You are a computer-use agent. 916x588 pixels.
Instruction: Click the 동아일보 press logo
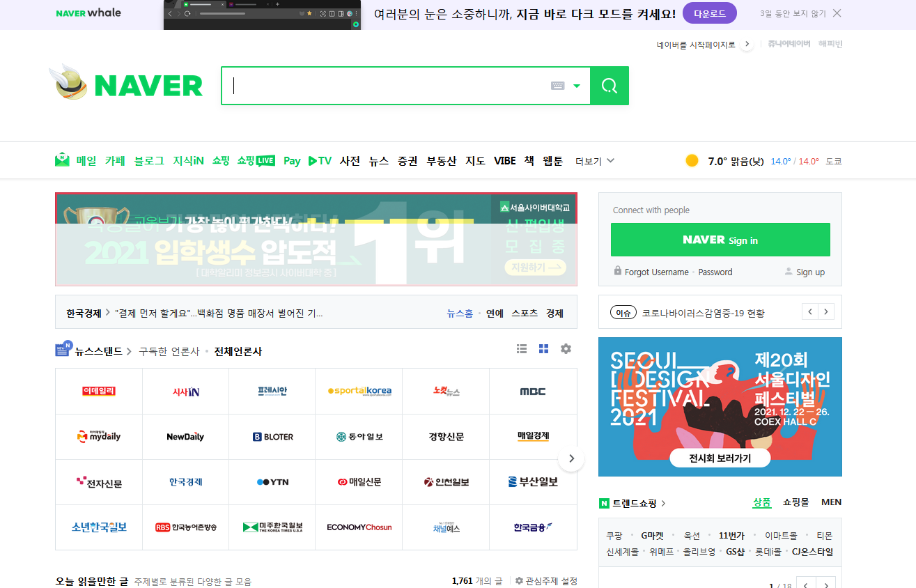tap(359, 437)
